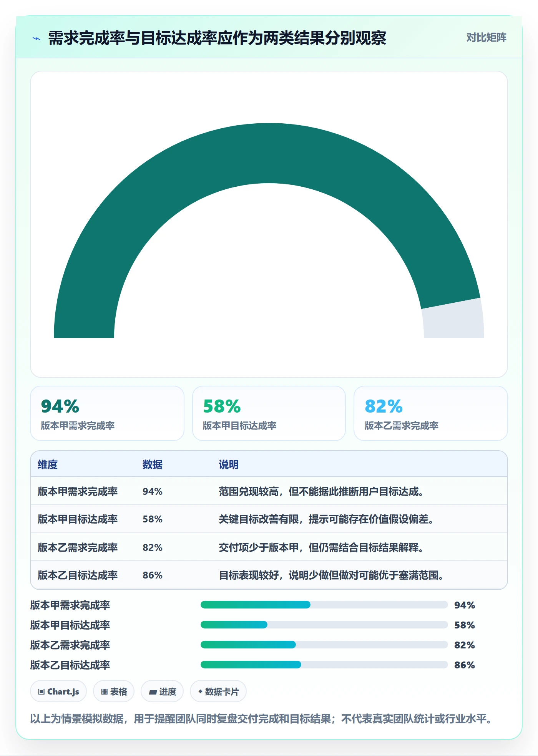538x756 pixels.
Task: Click the 表格 tag chip
Action: (x=114, y=691)
